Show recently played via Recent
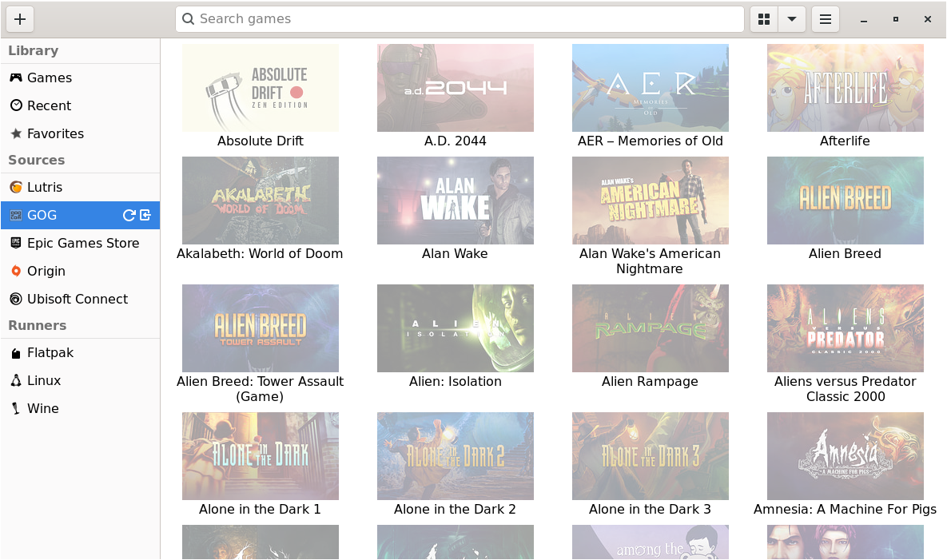 click(49, 105)
